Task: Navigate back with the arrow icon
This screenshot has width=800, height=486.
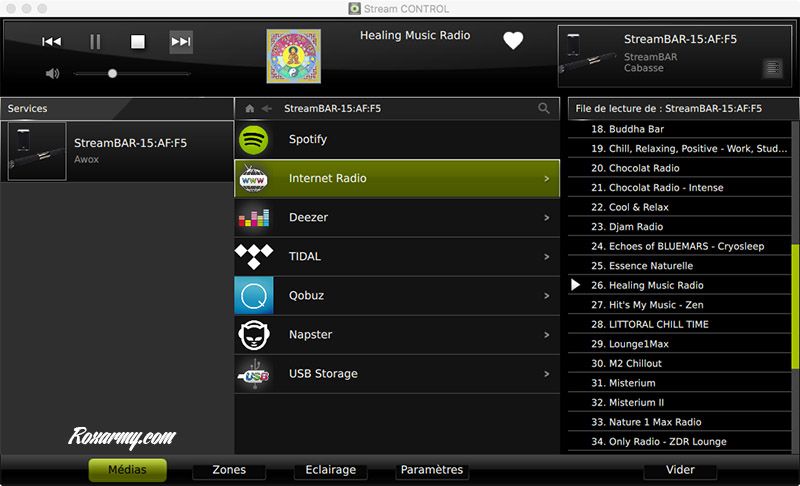Action: point(267,108)
